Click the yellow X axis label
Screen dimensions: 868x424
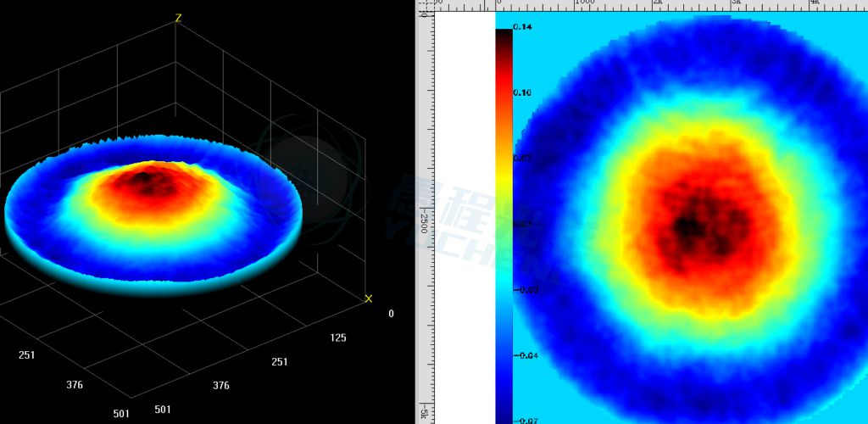369,298
